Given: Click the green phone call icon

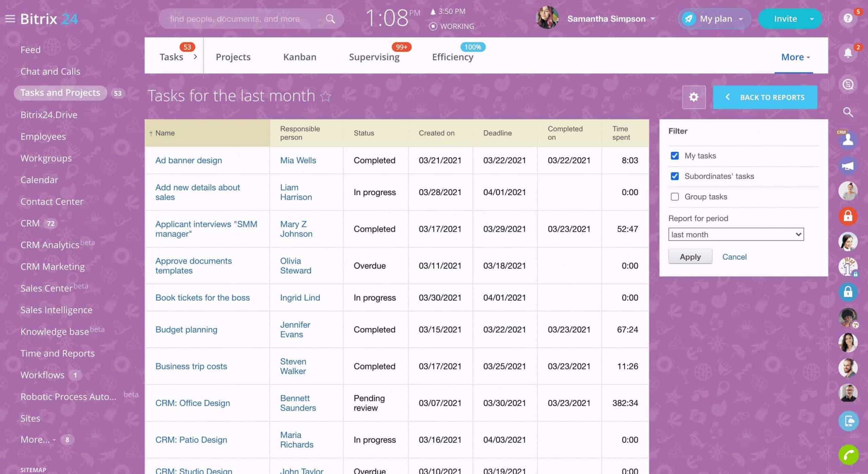Looking at the screenshot, I should coord(848,455).
